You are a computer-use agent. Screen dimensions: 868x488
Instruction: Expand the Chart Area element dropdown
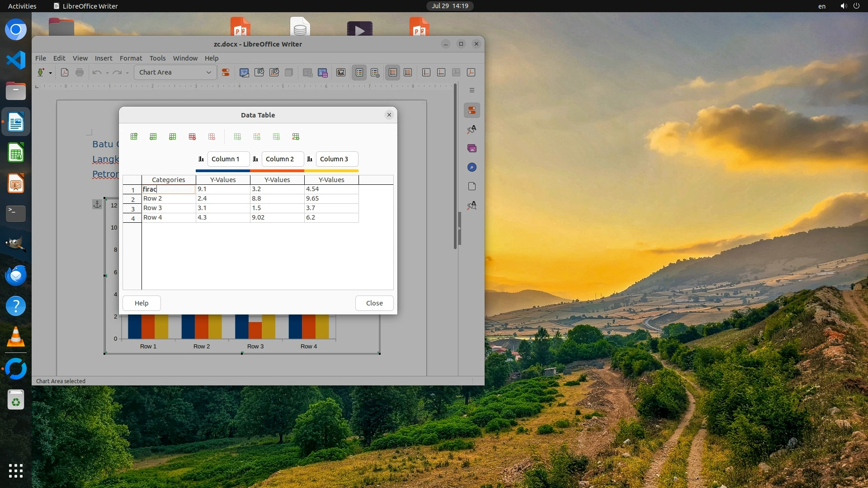click(208, 72)
